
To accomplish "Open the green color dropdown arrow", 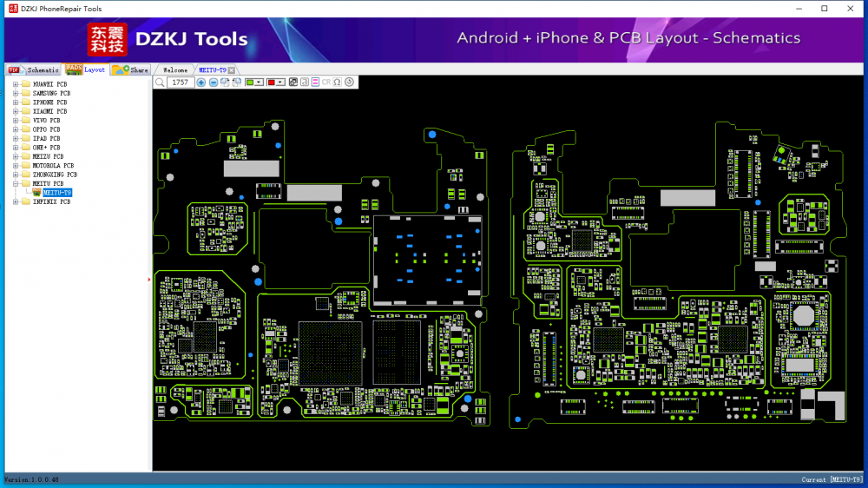I will (x=259, y=82).
